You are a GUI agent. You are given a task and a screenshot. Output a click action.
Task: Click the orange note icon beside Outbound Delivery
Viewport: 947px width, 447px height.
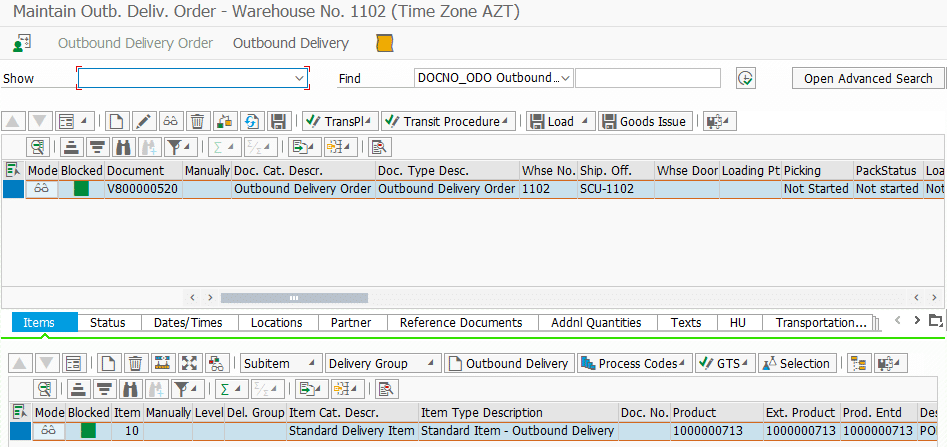(x=384, y=43)
